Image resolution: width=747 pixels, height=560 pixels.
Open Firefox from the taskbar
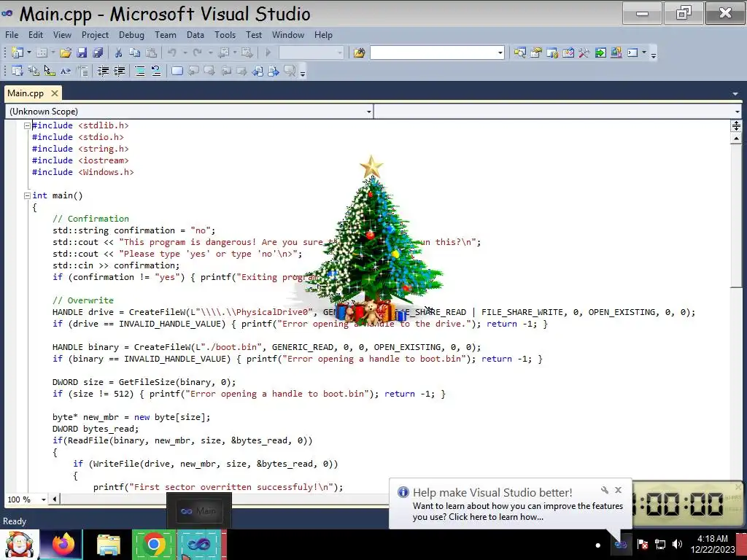coord(63,544)
